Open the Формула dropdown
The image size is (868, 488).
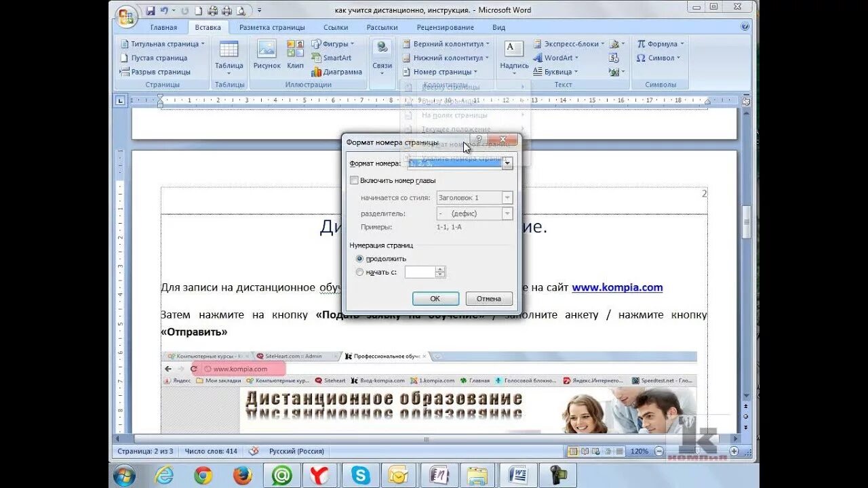(660, 43)
